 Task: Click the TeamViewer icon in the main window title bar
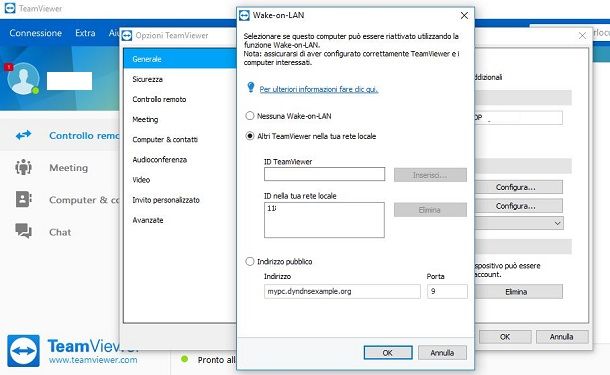tap(10, 8)
